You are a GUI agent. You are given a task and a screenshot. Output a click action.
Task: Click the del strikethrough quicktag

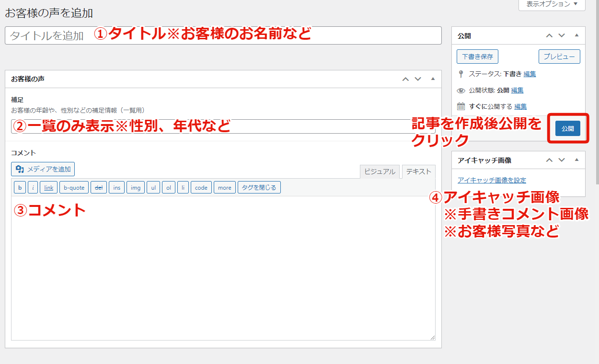[99, 188]
